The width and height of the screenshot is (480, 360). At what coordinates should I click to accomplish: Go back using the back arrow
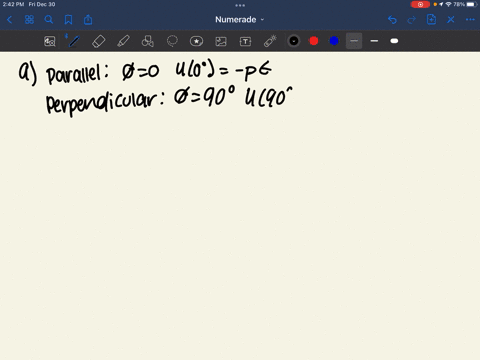[9, 20]
